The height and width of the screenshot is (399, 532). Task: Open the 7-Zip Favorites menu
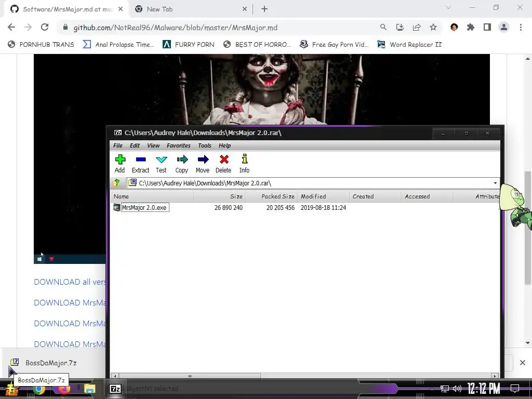click(x=179, y=145)
